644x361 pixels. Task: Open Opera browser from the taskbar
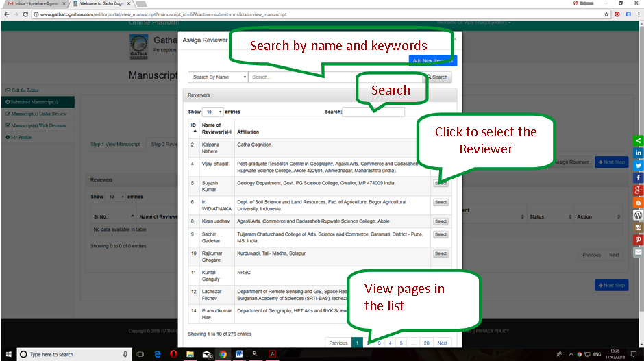(173, 354)
